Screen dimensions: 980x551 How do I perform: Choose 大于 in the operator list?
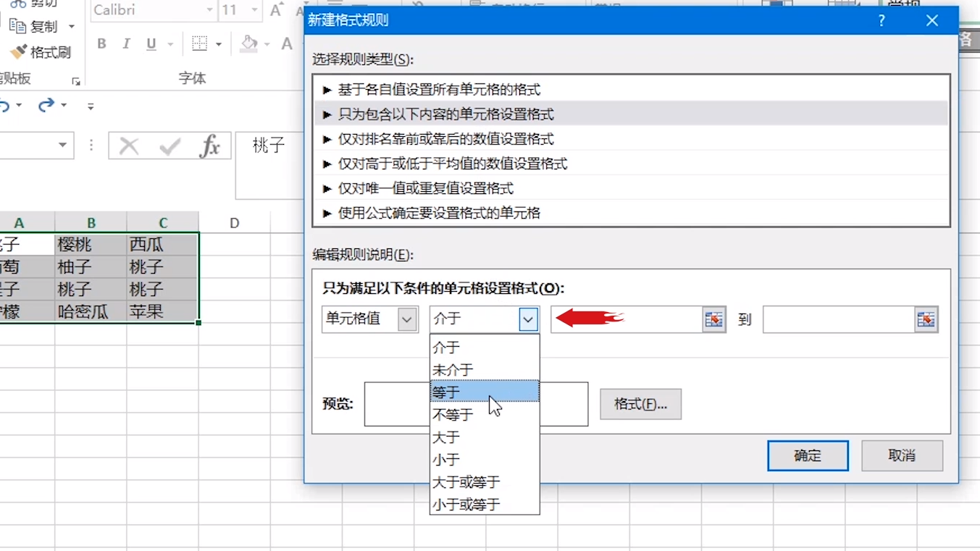(x=485, y=437)
